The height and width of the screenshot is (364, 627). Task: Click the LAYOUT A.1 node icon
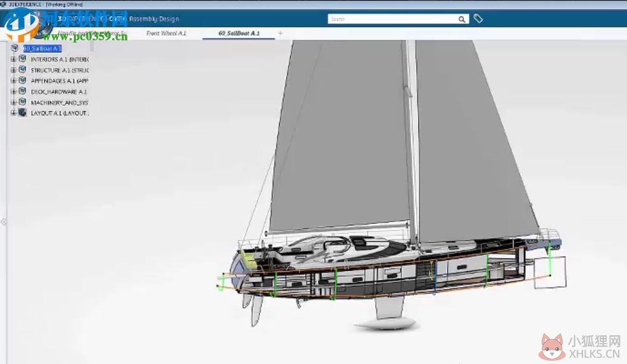(x=22, y=113)
